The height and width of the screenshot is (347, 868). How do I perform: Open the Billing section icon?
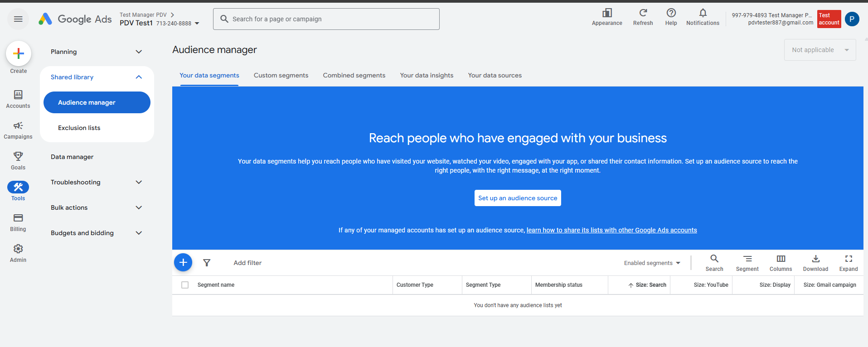[x=18, y=218]
